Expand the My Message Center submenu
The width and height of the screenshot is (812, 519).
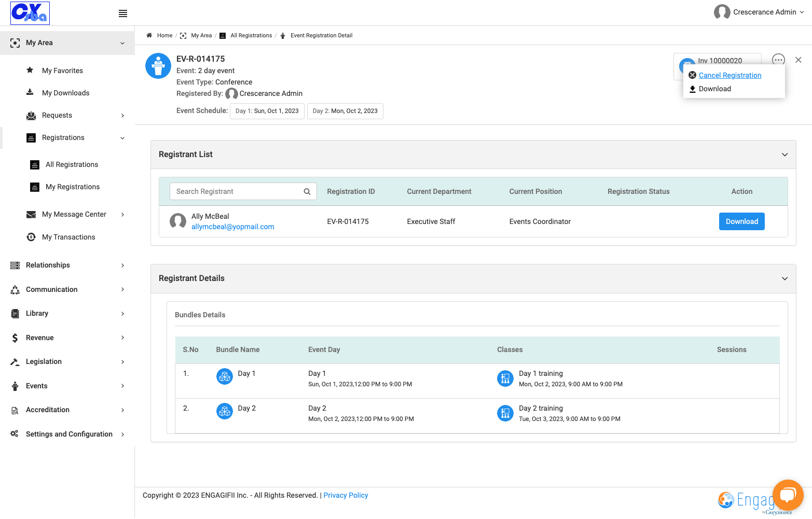(122, 215)
